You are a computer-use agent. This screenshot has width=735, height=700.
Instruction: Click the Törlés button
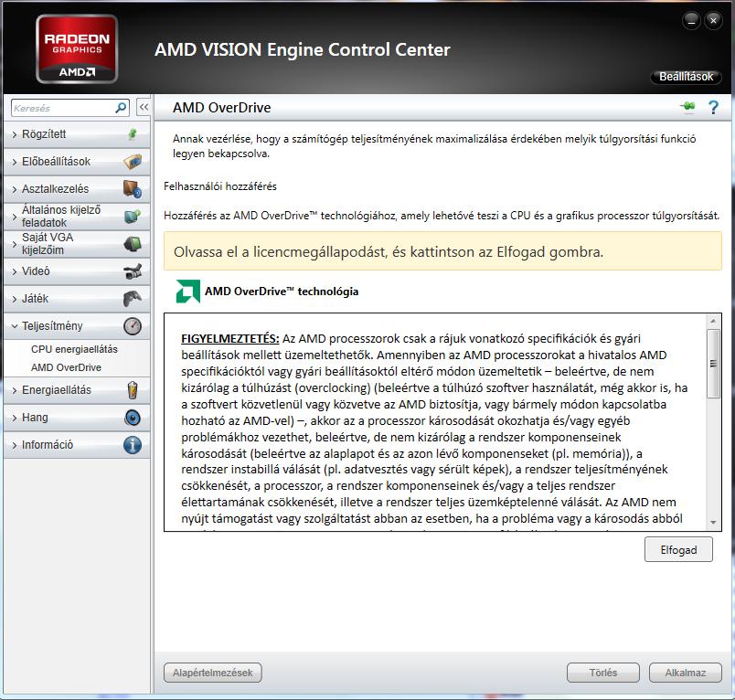point(602,673)
